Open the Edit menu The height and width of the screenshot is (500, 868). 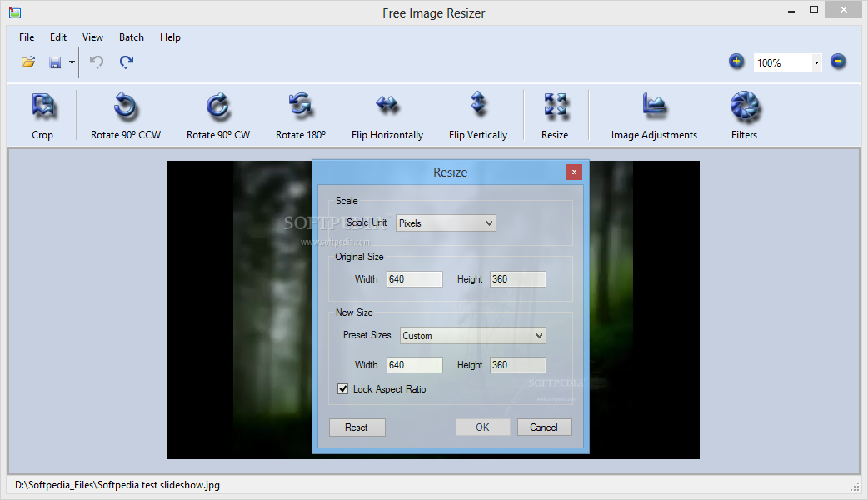point(58,37)
